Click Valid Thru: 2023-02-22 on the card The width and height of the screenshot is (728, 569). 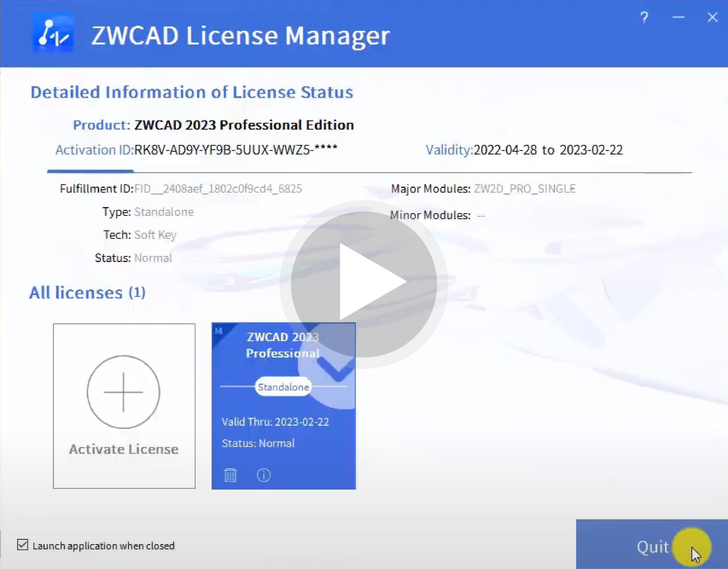click(x=275, y=422)
